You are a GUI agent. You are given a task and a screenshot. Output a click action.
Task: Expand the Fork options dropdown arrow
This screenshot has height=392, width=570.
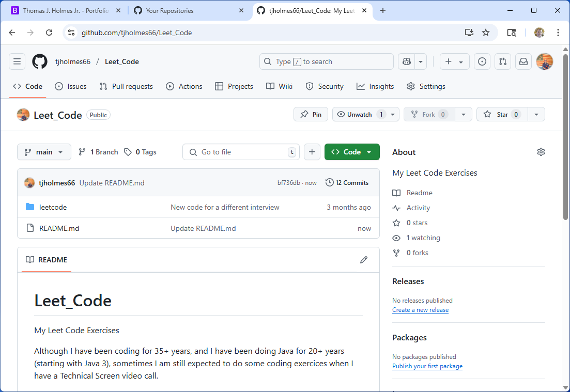pyautogui.click(x=464, y=115)
